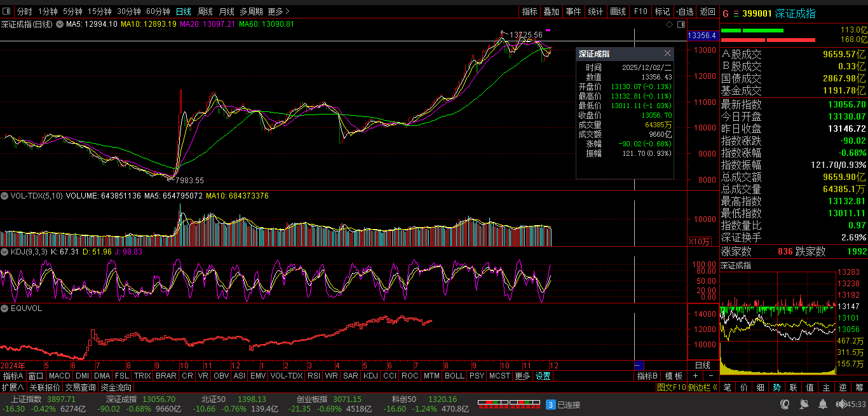Collapse the 侧边栏 sidebar toggle
Screen dimensions: 868x416
[x=703, y=387]
